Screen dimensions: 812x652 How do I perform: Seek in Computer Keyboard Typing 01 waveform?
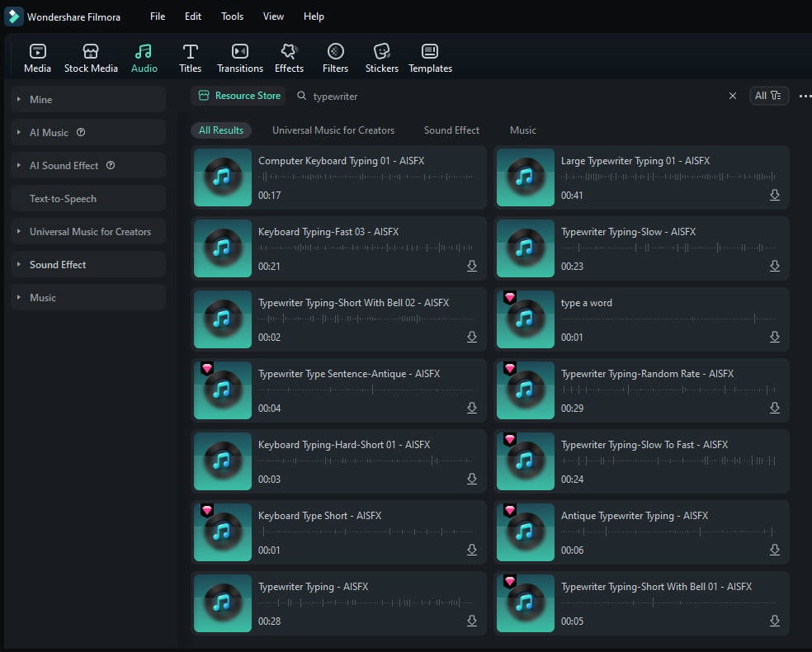point(365,177)
